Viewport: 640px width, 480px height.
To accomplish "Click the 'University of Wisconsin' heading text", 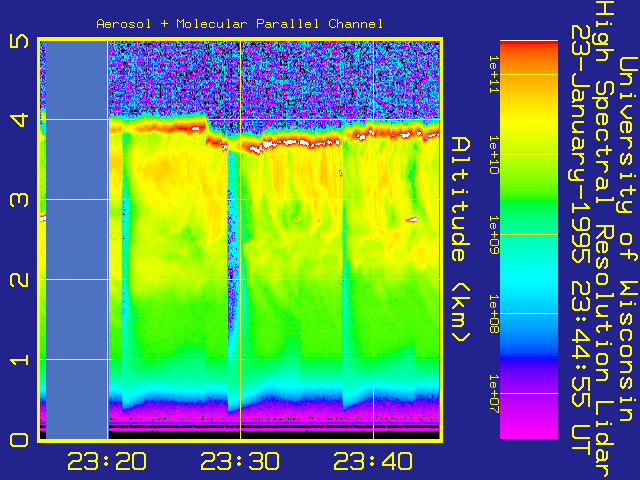I will pos(628,239).
